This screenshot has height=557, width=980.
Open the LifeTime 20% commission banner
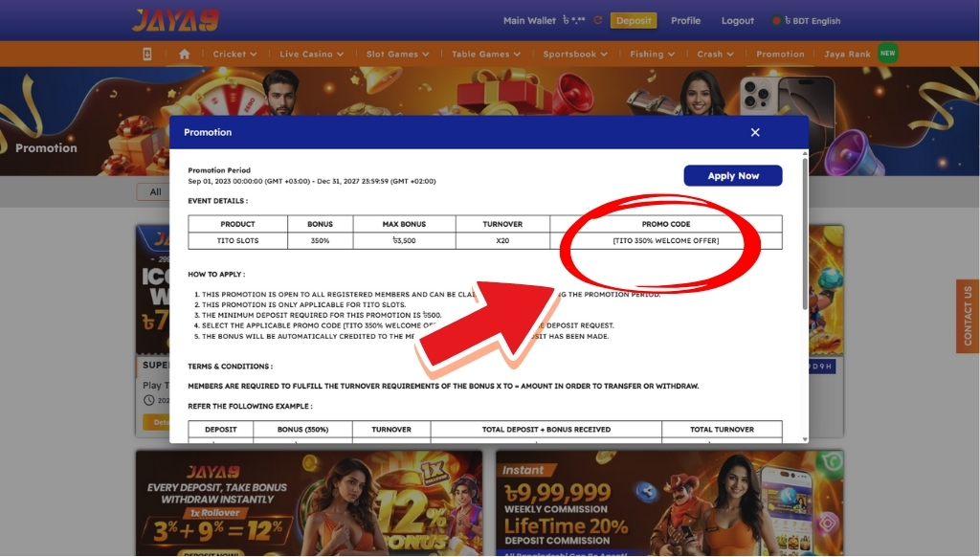tap(669, 503)
